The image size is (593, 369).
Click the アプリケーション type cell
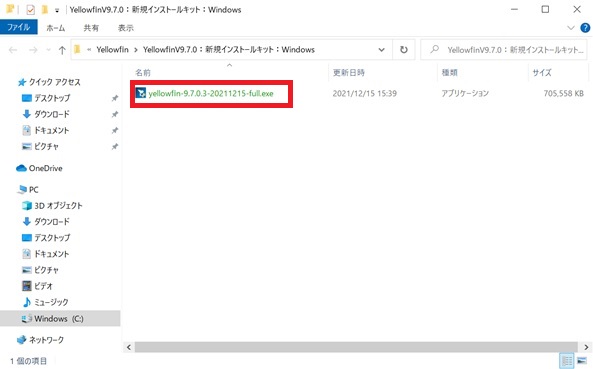[465, 93]
